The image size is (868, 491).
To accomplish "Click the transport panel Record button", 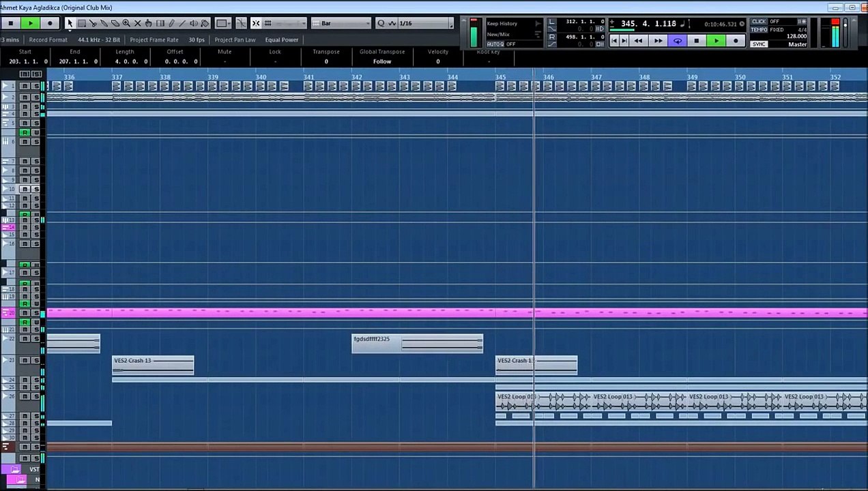I will click(736, 41).
